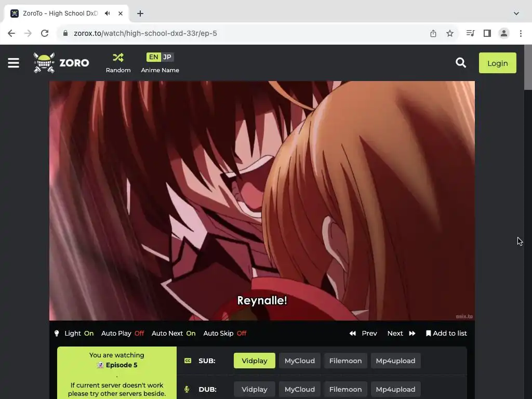Expand the tab search chevron
The image size is (532, 399).
click(x=516, y=14)
